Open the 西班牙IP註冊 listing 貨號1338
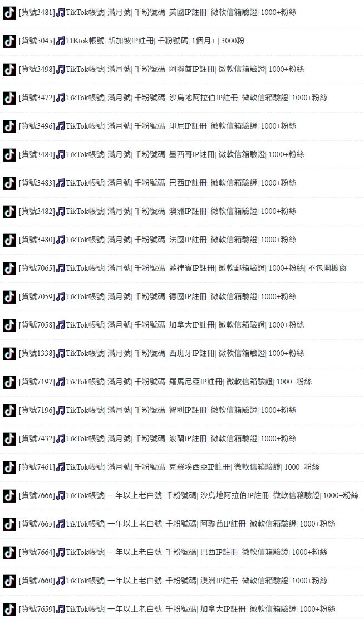The image size is (364, 619). [x=161, y=353]
